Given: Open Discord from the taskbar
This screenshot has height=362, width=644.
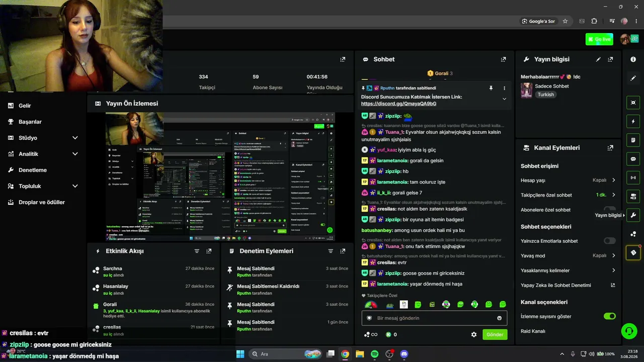Looking at the screenshot, I should click(x=404, y=354).
